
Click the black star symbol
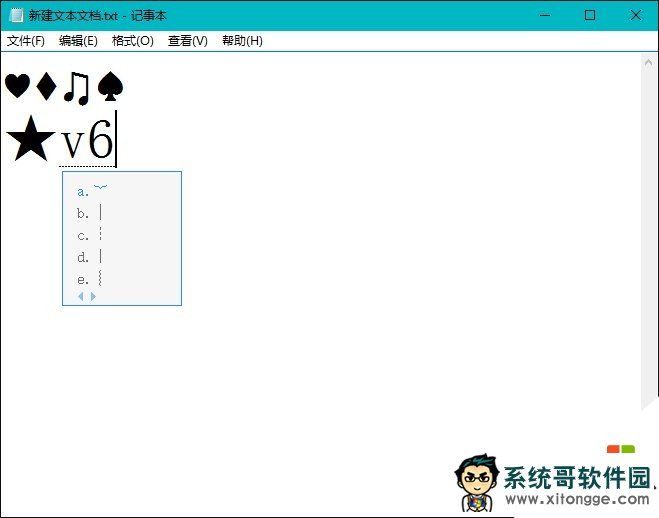tap(30, 140)
